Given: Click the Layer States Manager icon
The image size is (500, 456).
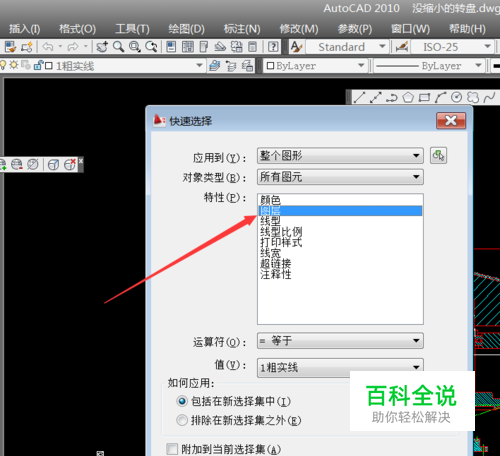Looking at the screenshot, I should pyautogui.click(x=247, y=66).
